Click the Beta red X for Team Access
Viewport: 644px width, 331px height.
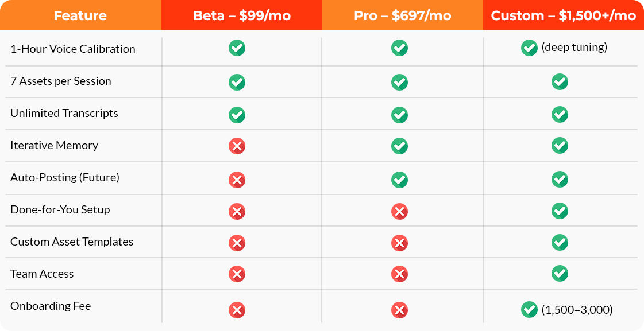(x=237, y=274)
